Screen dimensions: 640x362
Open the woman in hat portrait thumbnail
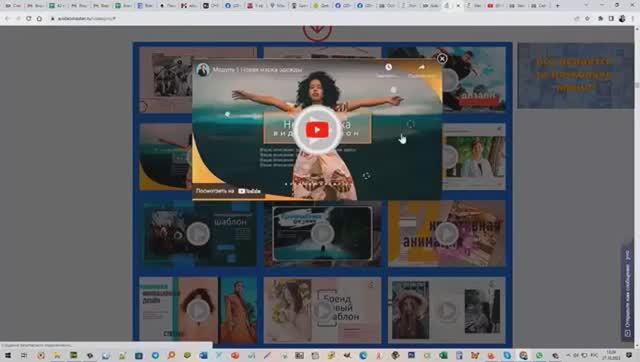point(447,310)
